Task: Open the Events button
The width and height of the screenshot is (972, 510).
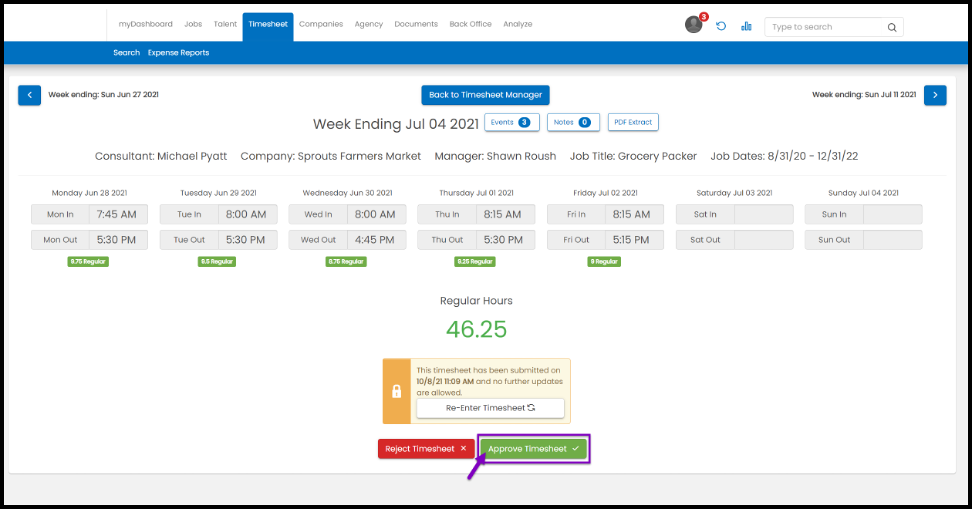Action: coord(511,122)
